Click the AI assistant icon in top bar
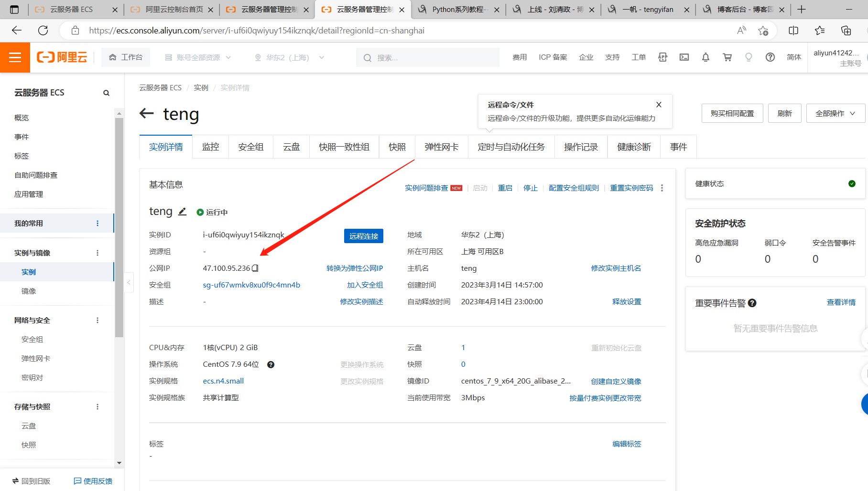Screen dimensions: 868x491 662,57
